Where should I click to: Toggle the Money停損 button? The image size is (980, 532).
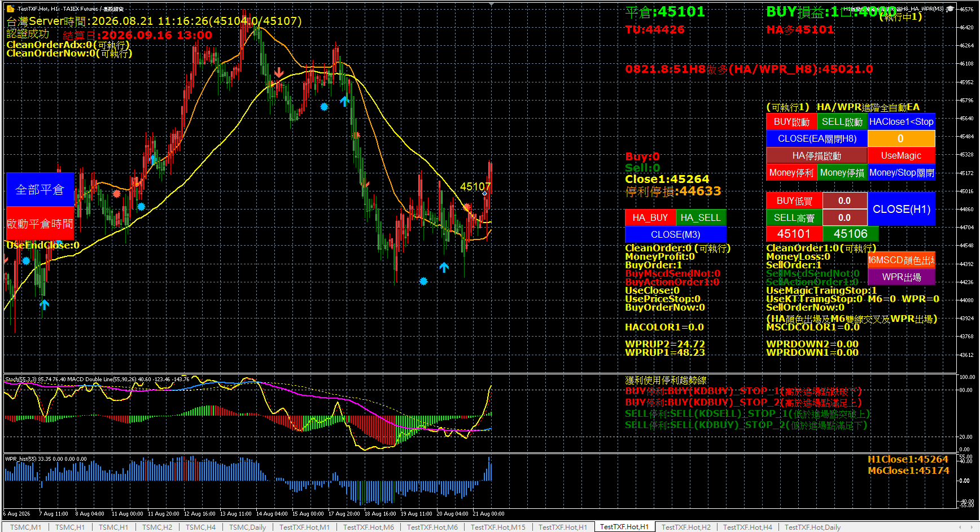pyautogui.click(x=842, y=172)
